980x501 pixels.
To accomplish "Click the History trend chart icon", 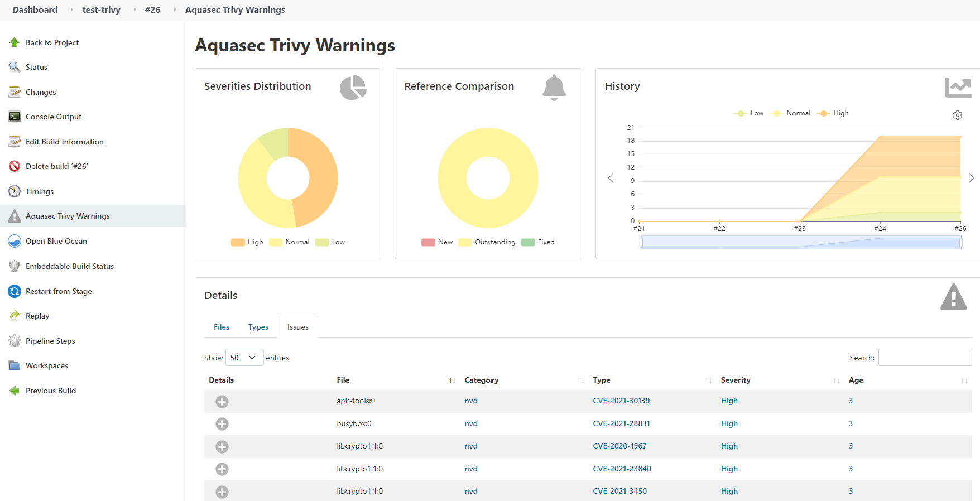I will [x=958, y=88].
